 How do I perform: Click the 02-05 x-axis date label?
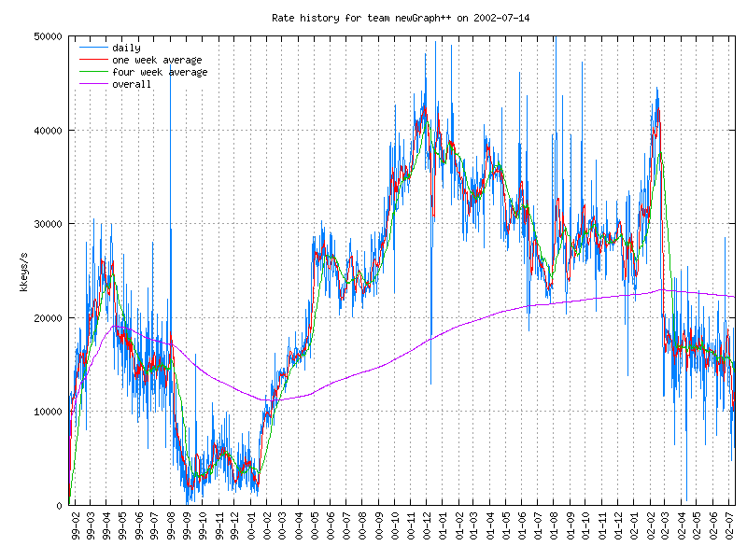pyautogui.click(x=697, y=526)
